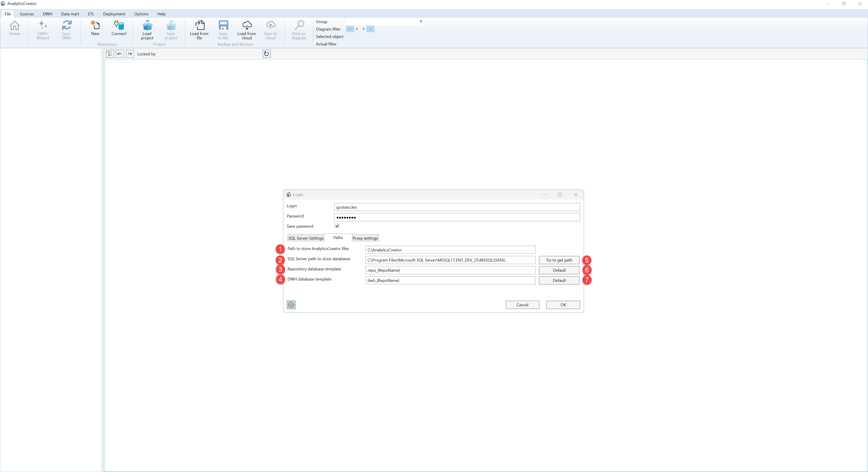Reset Repository database template to Default
The width and height of the screenshot is (868, 472).
pos(559,270)
